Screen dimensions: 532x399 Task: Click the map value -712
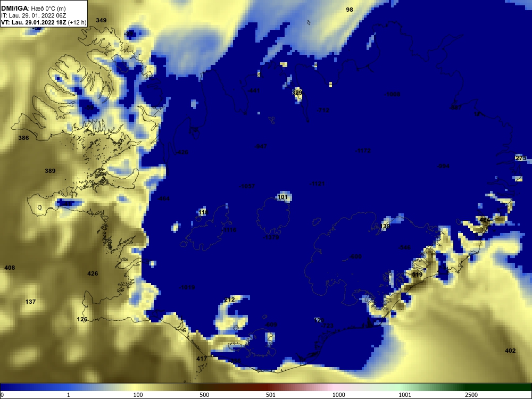click(323, 110)
